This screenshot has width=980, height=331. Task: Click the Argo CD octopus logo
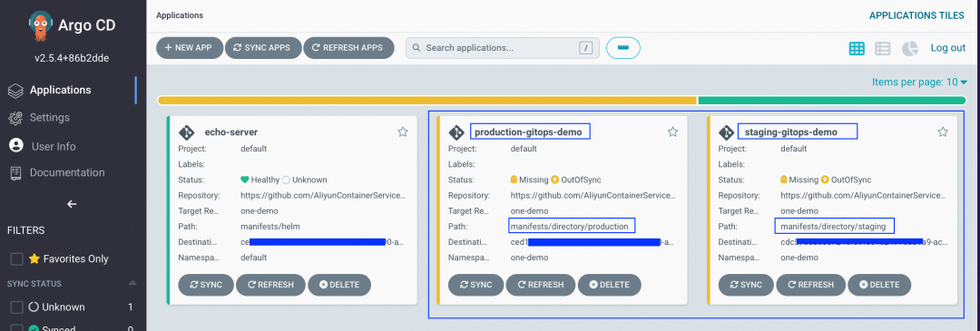40,26
